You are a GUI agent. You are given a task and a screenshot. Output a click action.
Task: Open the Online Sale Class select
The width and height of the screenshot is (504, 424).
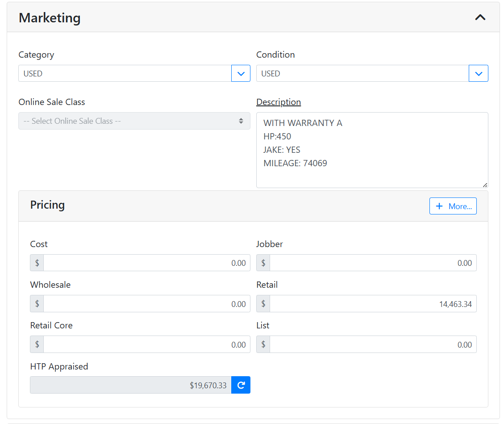point(134,121)
